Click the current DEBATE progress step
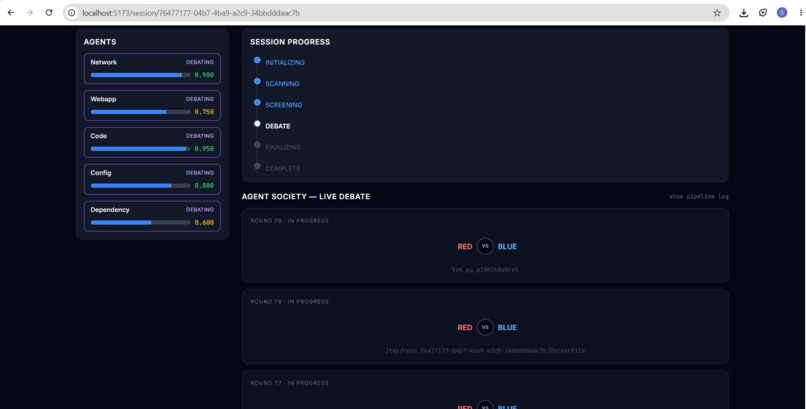This screenshot has height=409, width=806. coord(278,126)
